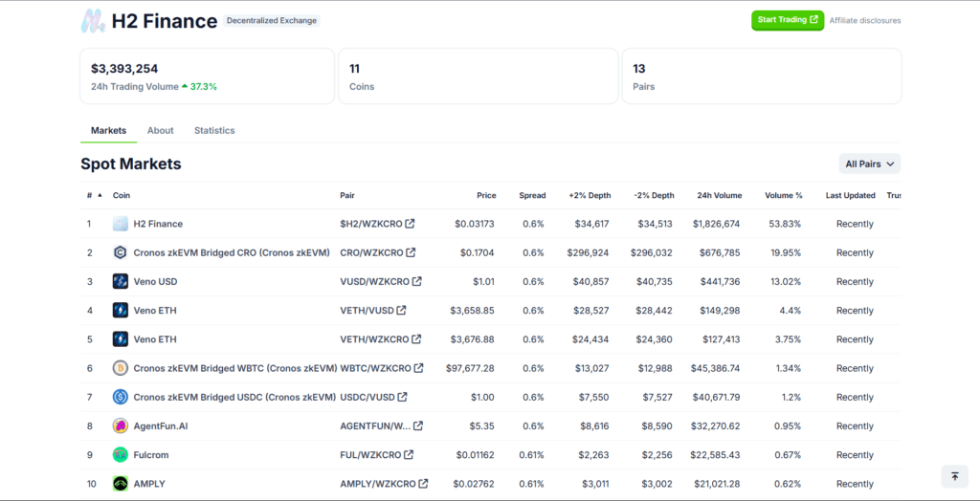Click scroll-to-top arrow button
Image resolution: width=980 pixels, height=501 pixels.
click(954, 477)
